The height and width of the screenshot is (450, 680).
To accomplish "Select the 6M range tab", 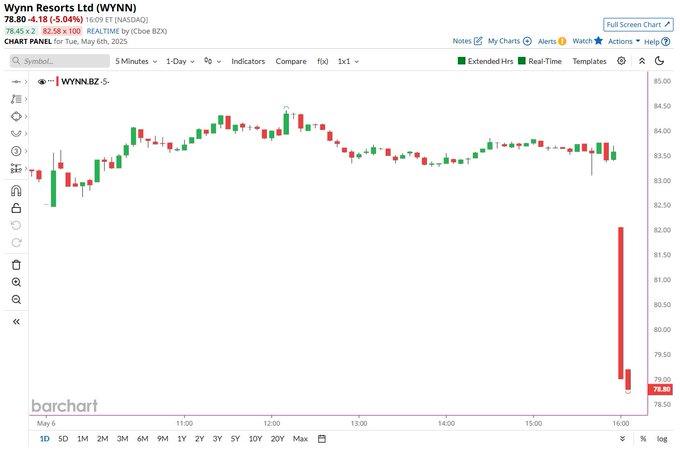I will click(x=142, y=439).
